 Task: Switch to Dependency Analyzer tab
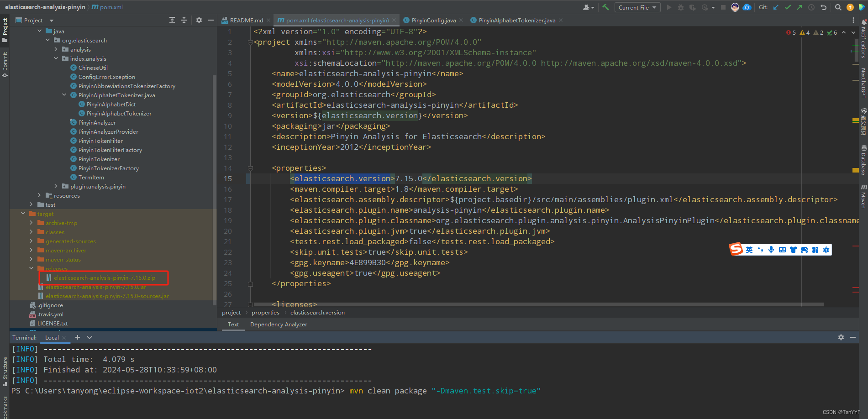click(279, 325)
